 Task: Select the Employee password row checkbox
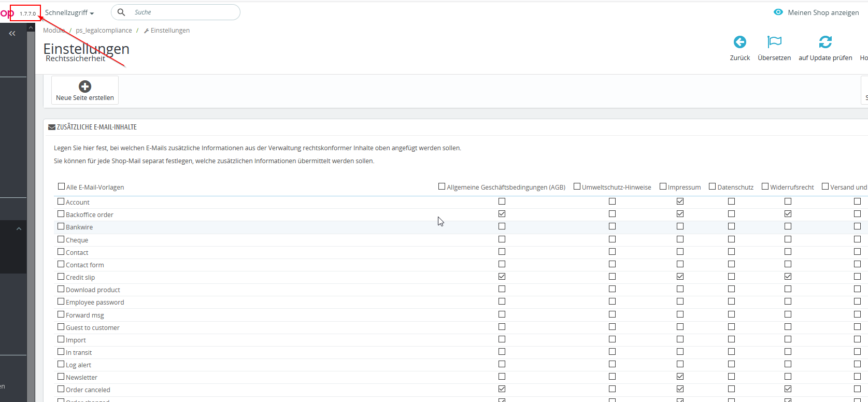(x=61, y=301)
